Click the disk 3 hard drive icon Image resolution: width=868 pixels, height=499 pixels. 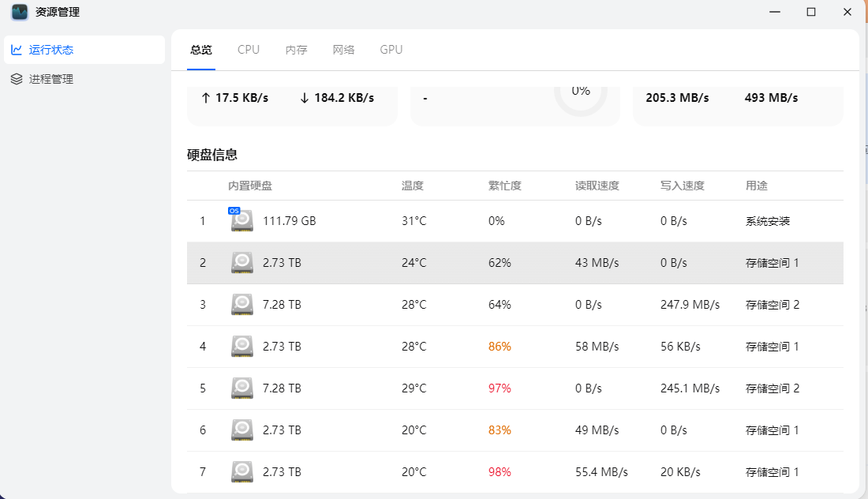tap(242, 305)
